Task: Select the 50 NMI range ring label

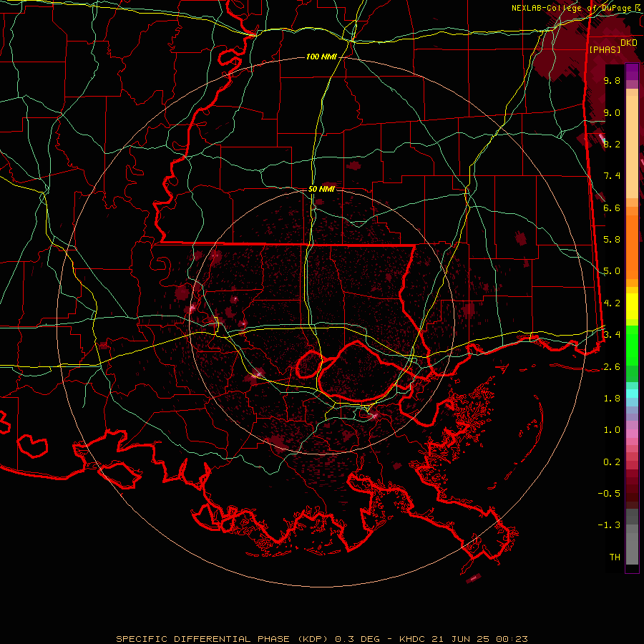Action: click(321, 190)
